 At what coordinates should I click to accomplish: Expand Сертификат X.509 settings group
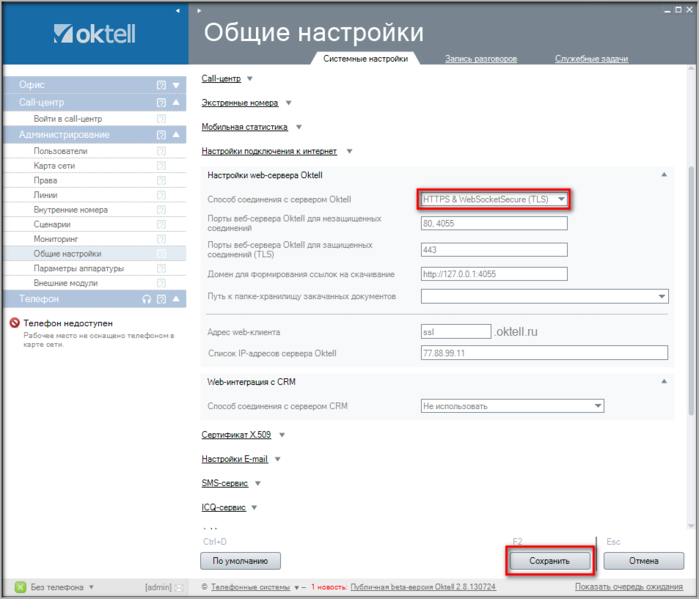[282, 435]
